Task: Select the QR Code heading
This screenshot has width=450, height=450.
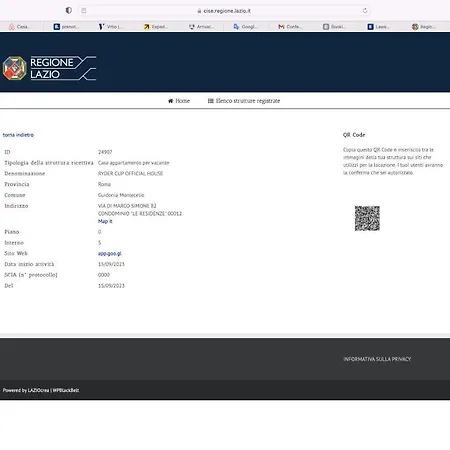Action: point(354,135)
